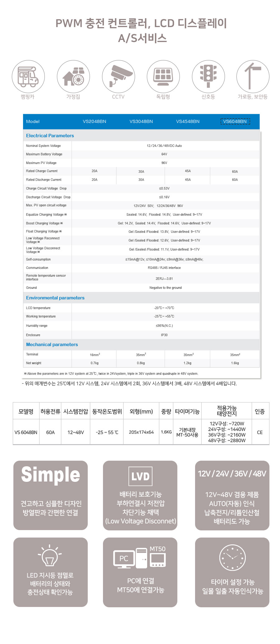Click the 'Float Charging Voltage' row label
Viewport: 280px width, 644px height.
coord(44,231)
